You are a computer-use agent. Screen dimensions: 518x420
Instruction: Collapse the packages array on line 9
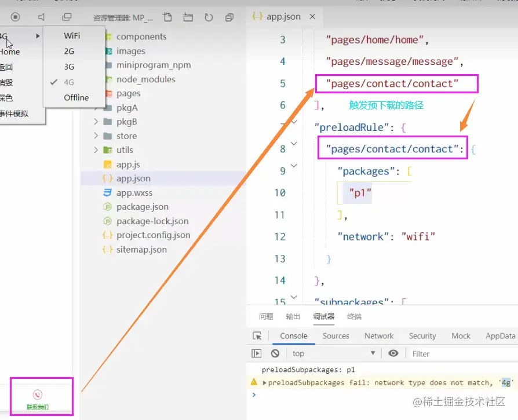294,166
